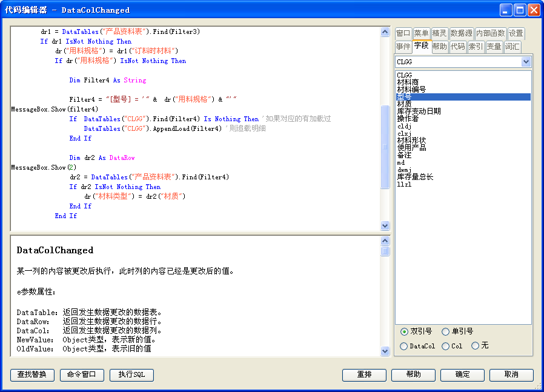Select the 字段 tab
Screen dimensions: 544x392
click(421, 46)
